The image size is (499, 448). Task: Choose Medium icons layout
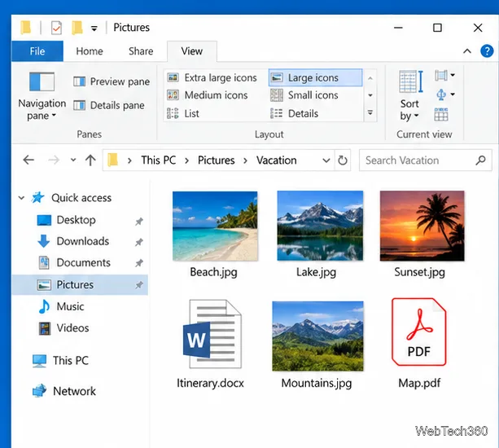pos(208,95)
